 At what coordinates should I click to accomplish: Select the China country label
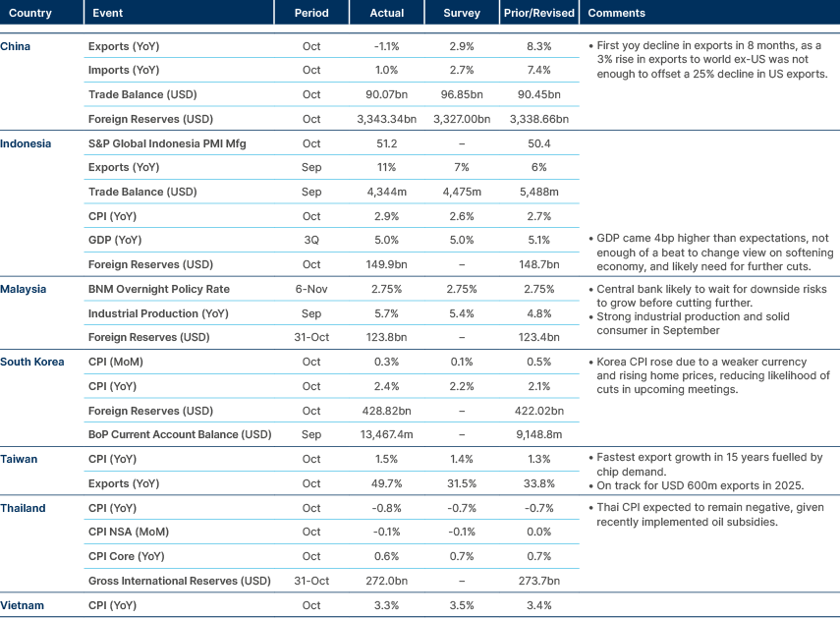(14, 46)
